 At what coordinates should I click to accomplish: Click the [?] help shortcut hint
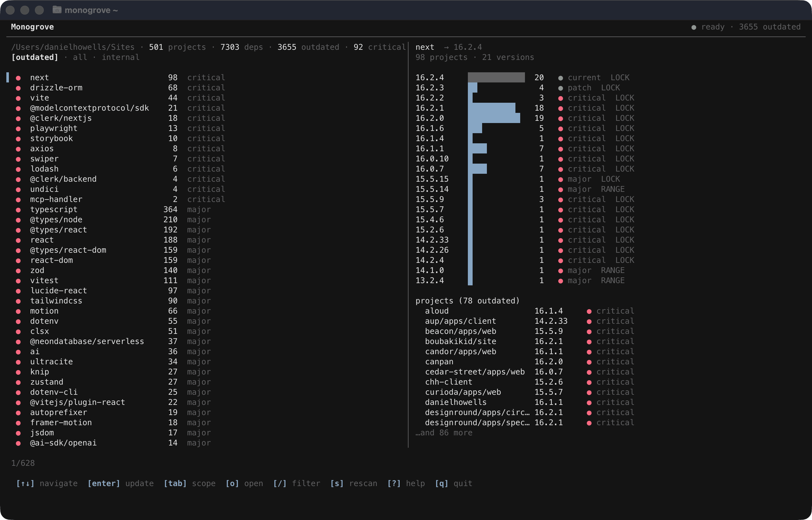[x=406, y=484]
